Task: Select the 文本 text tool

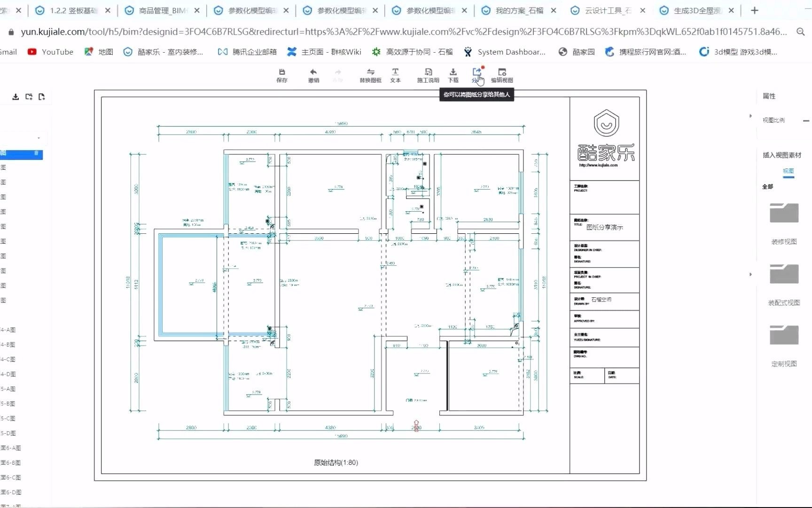Action: (x=395, y=75)
